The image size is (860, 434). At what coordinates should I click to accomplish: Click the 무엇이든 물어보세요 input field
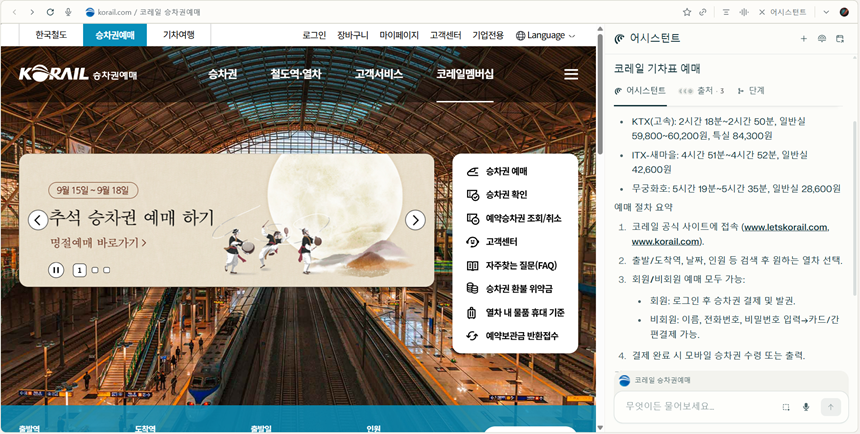click(697, 407)
